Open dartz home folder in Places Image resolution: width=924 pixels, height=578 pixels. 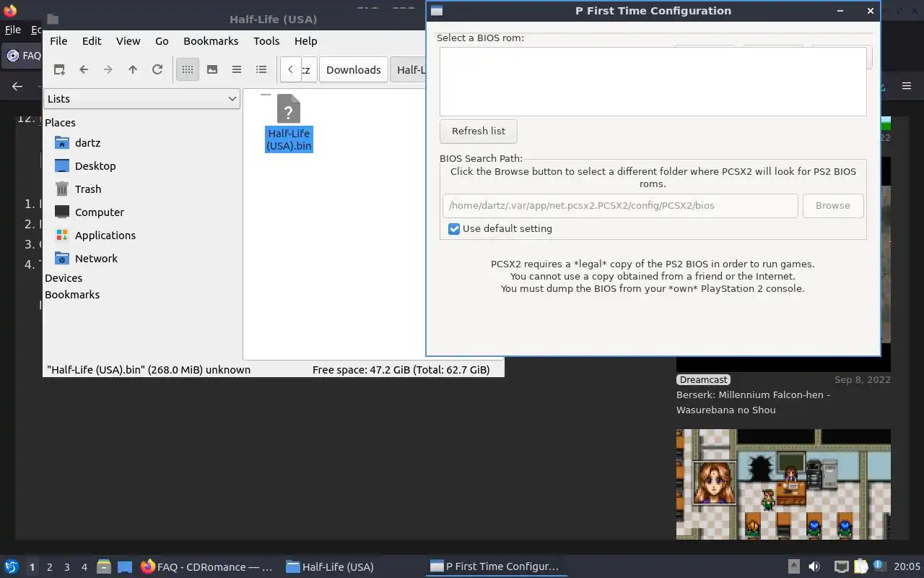87,143
